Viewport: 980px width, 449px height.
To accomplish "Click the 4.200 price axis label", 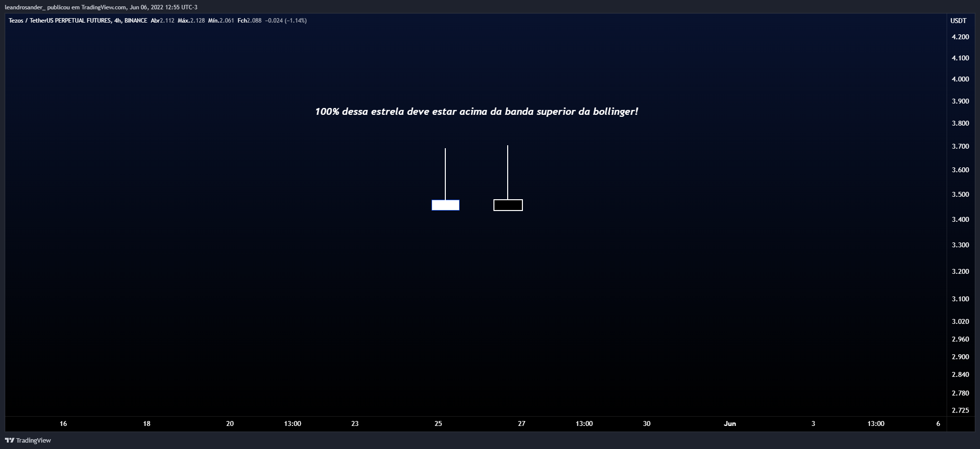I will 960,37.
